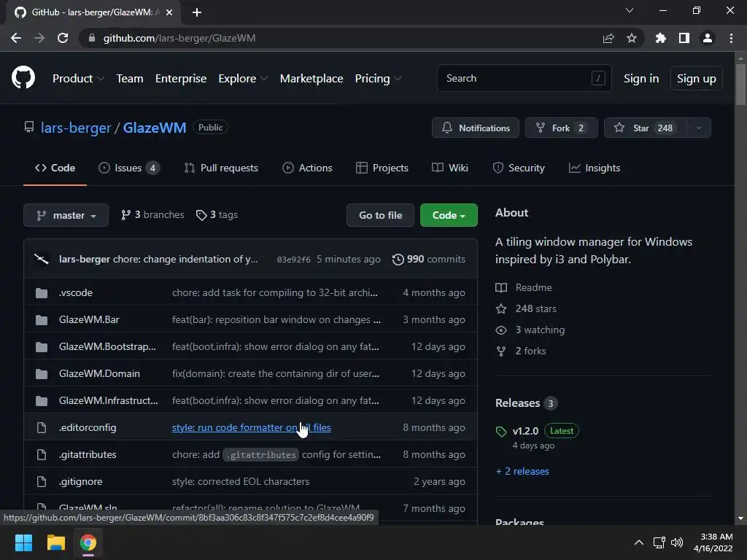
Task: Open the Chrome extensions puzzle icon
Action: (661, 38)
